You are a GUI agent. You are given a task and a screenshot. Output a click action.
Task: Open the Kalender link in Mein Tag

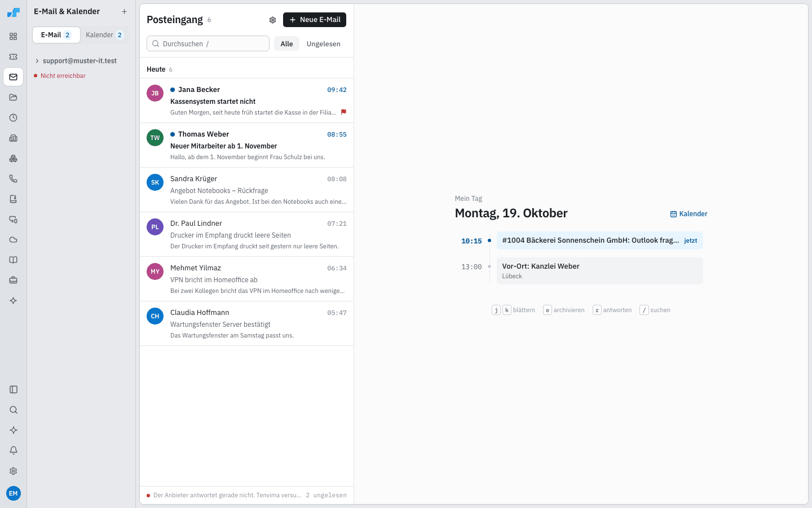pyautogui.click(x=689, y=214)
